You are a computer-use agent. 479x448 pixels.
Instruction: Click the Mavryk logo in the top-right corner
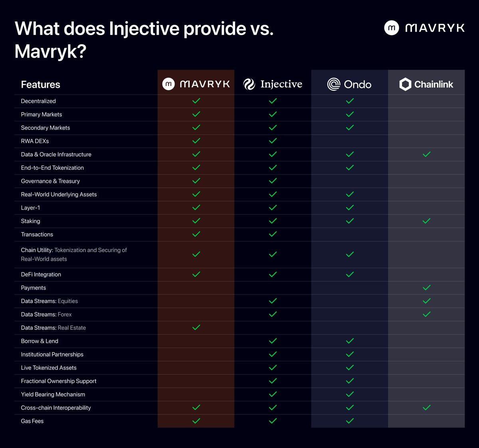pyautogui.click(x=424, y=28)
